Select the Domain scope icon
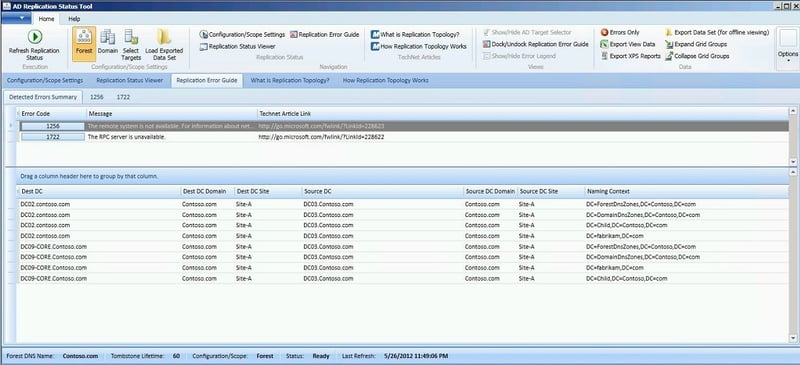 108,37
